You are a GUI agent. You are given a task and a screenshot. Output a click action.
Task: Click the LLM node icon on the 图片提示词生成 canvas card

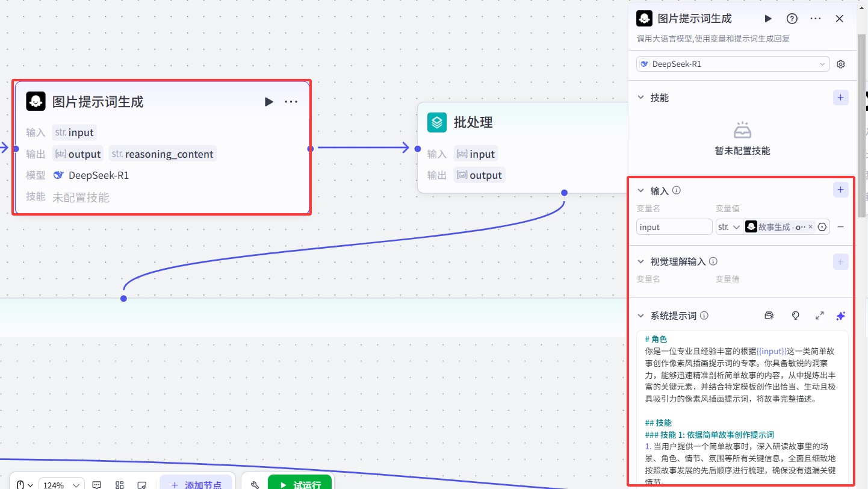pos(36,101)
